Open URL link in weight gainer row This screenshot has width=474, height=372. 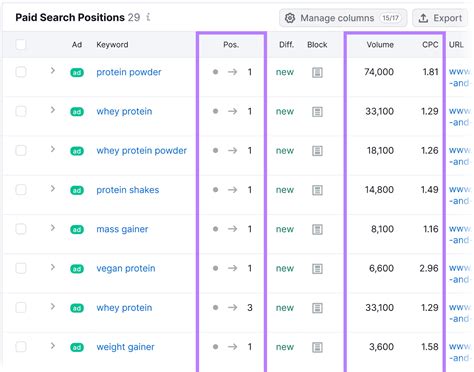(460, 352)
